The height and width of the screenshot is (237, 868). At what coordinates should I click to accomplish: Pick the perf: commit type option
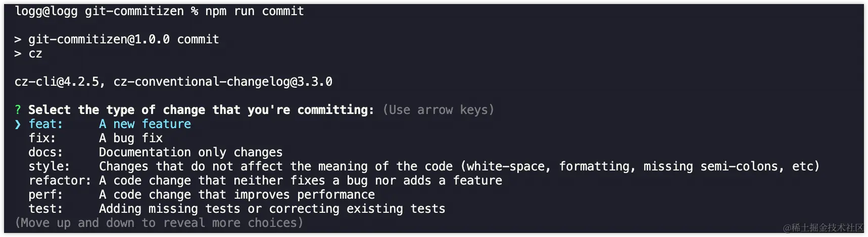coord(45,195)
